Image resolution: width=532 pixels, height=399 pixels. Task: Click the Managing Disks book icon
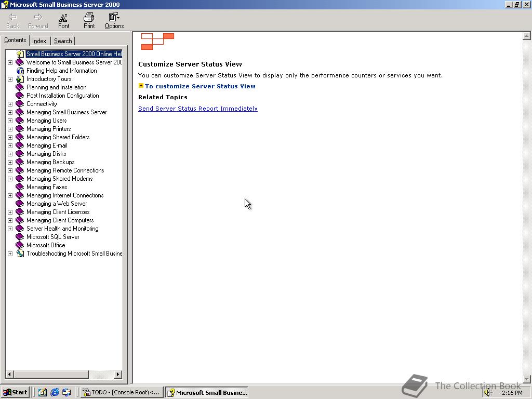20,154
